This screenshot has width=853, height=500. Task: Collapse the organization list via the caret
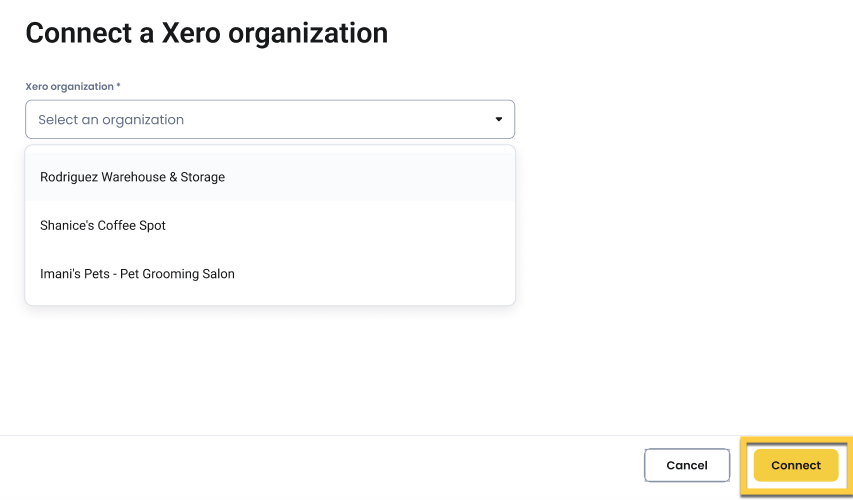(499, 120)
